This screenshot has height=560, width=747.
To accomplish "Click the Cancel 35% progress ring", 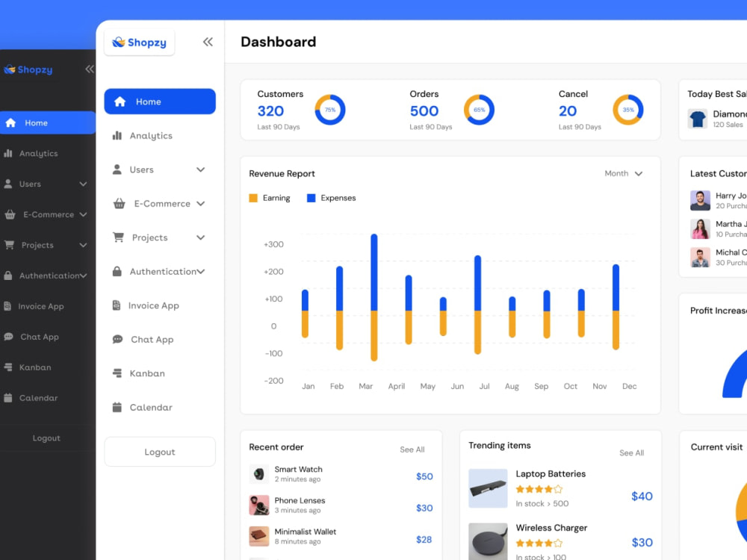I will (628, 110).
